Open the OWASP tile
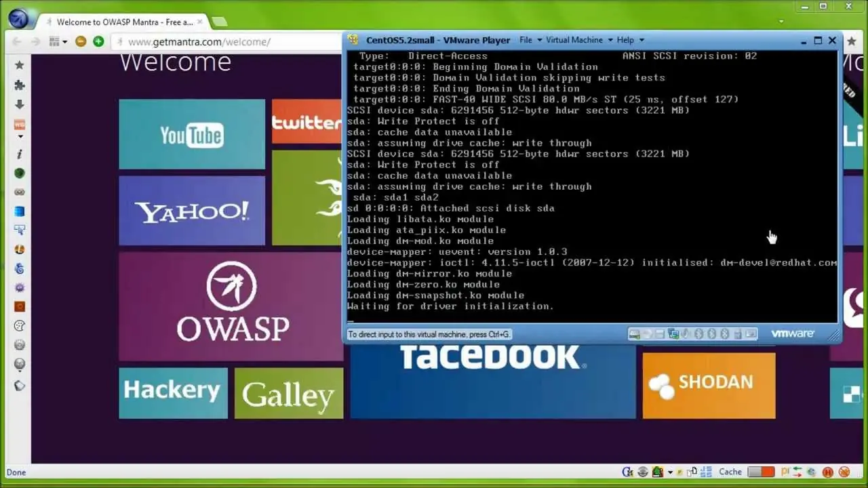Image resolution: width=868 pixels, height=488 pixels. (x=231, y=306)
